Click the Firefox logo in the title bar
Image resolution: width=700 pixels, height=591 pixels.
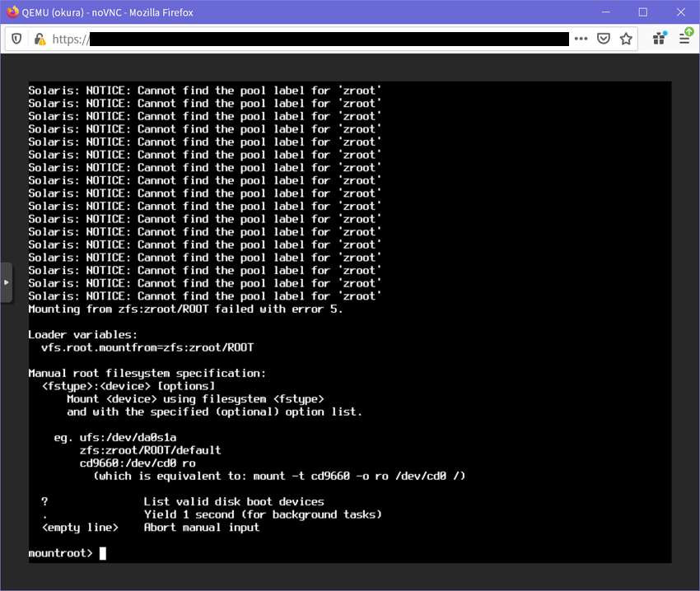[12, 12]
